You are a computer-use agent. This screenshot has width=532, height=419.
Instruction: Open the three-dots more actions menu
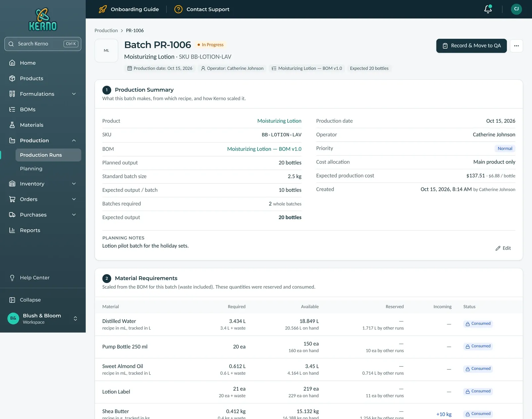click(516, 46)
